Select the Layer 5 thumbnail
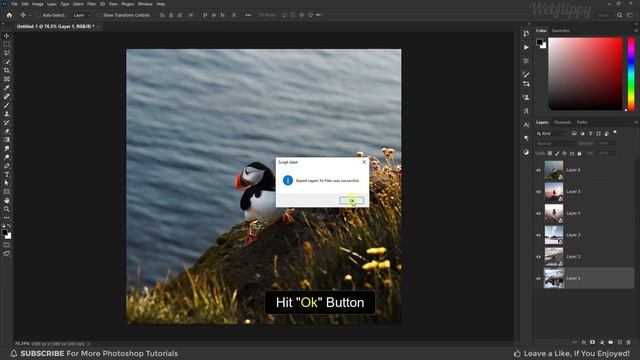This screenshot has width=640, height=360. pos(554,192)
